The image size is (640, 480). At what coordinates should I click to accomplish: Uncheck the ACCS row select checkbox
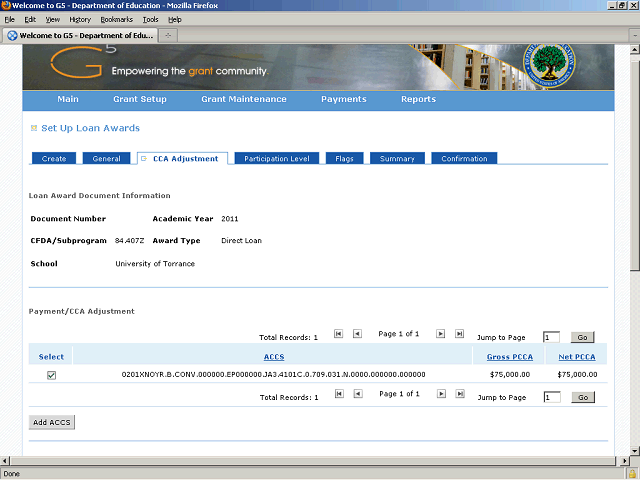(51, 375)
